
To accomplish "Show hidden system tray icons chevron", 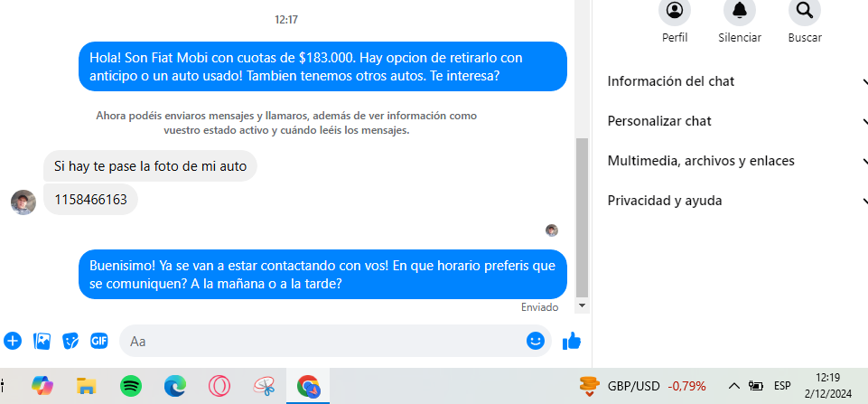I will pyautogui.click(x=734, y=386).
